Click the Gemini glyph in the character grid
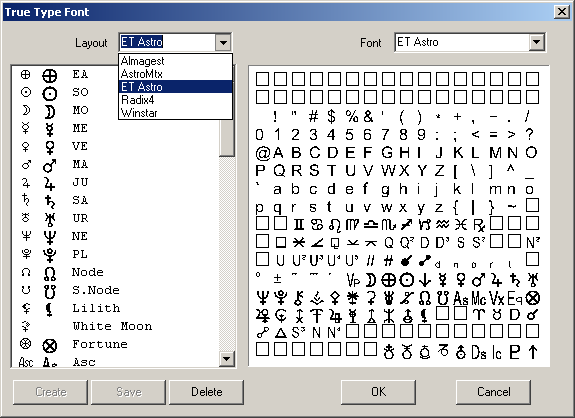575x418 pixels. point(299,224)
